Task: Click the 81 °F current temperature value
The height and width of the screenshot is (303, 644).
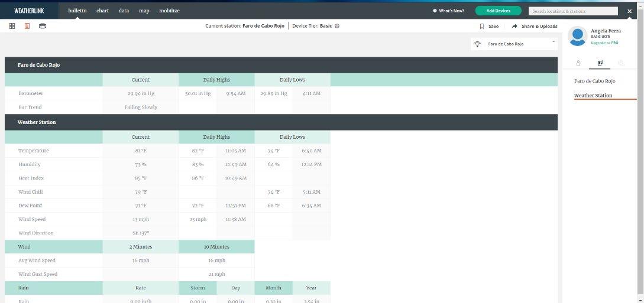Action: click(x=141, y=151)
